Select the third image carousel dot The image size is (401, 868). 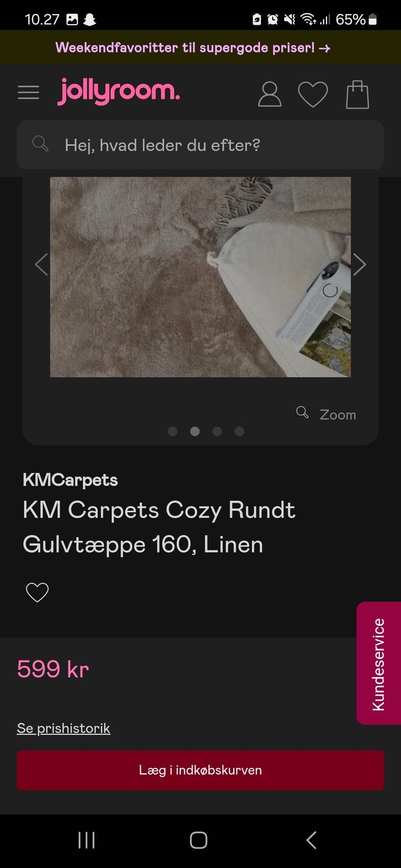(217, 431)
